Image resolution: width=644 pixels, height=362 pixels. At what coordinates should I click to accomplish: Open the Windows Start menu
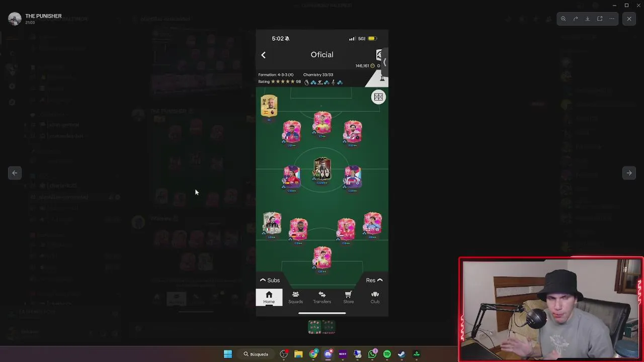[x=227, y=354]
